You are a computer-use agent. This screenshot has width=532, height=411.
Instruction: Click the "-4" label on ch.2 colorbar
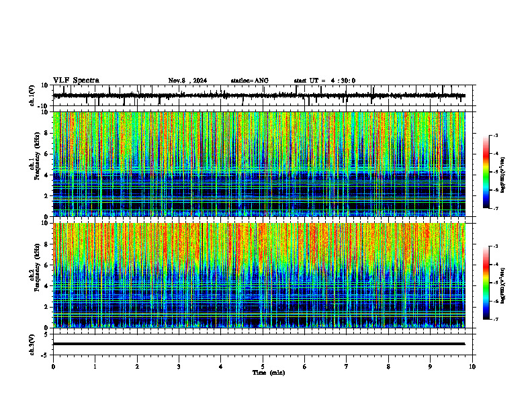[x=496, y=265]
